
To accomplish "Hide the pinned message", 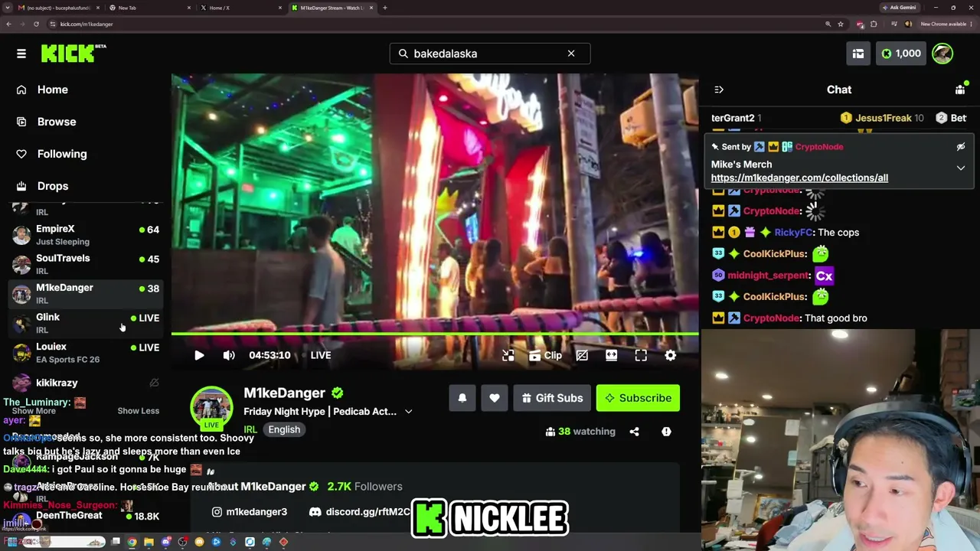I will pyautogui.click(x=961, y=147).
